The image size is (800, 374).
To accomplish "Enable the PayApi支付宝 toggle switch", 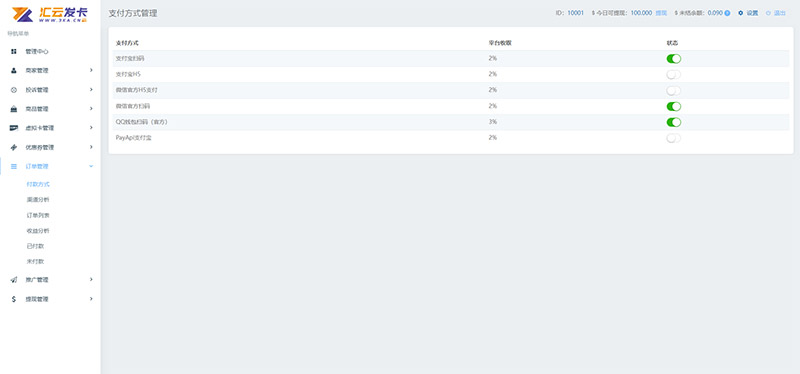I will (673, 138).
